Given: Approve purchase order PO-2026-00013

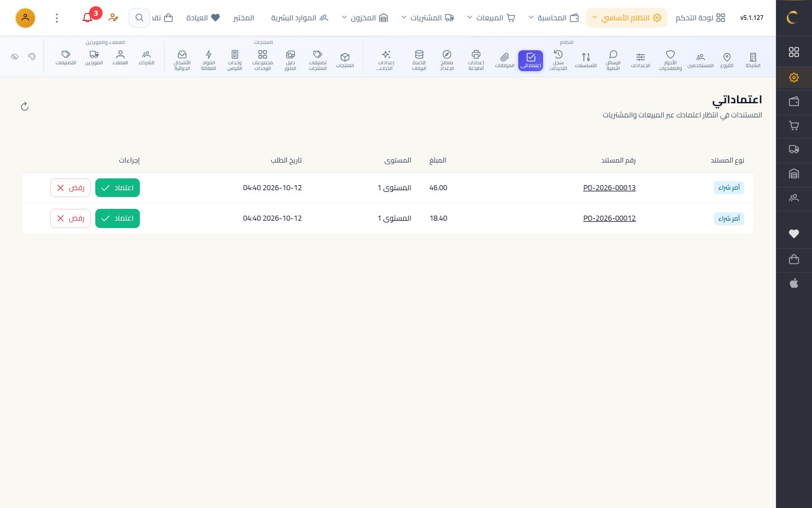Looking at the screenshot, I should click(117, 188).
